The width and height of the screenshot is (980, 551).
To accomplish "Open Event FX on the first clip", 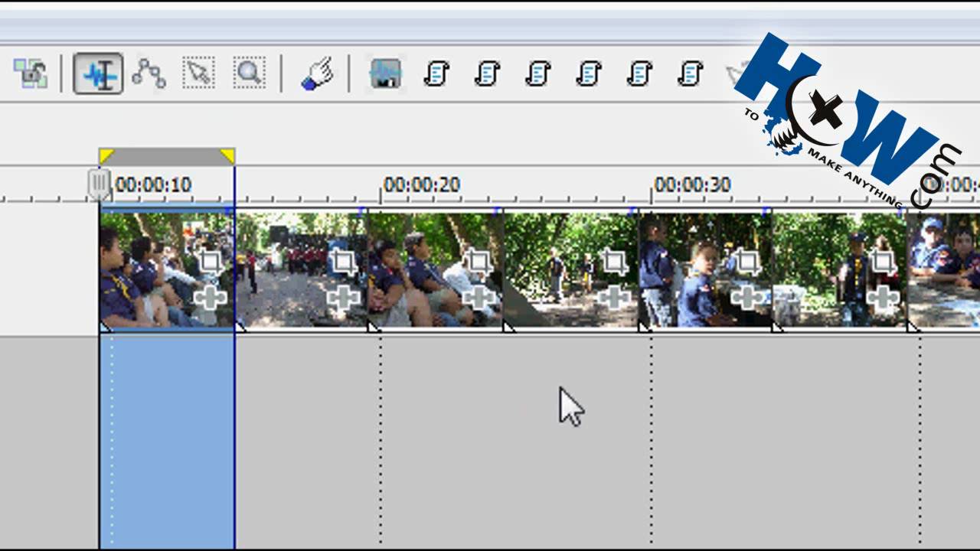I will pyautogui.click(x=210, y=298).
